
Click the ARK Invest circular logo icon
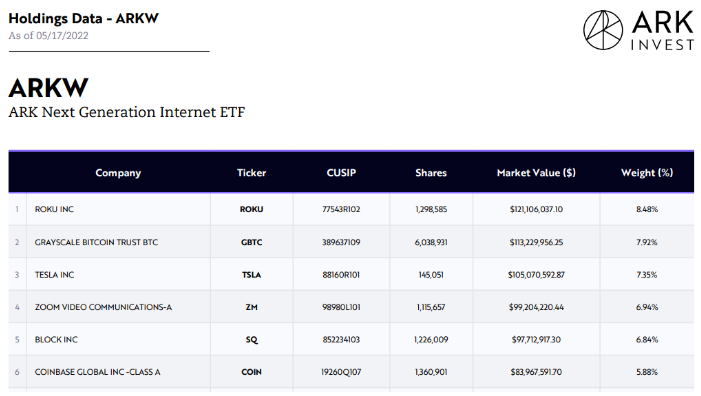[603, 30]
